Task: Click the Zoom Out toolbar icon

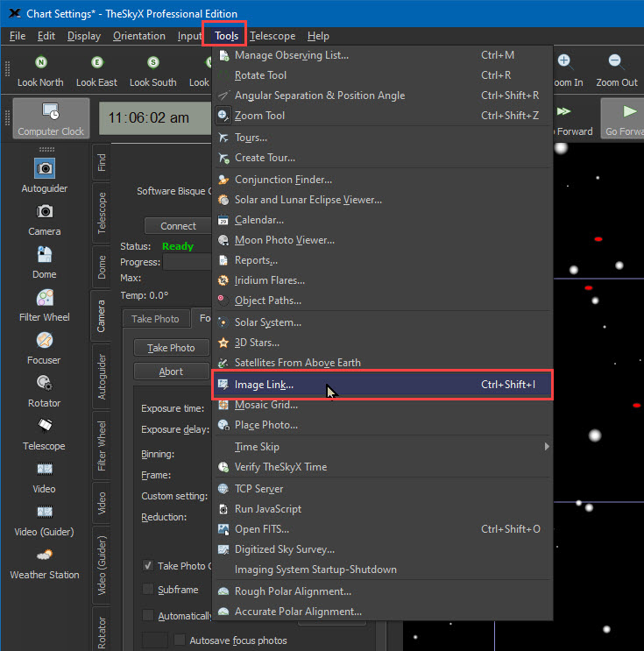Action: pyautogui.click(x=615, y=61)
